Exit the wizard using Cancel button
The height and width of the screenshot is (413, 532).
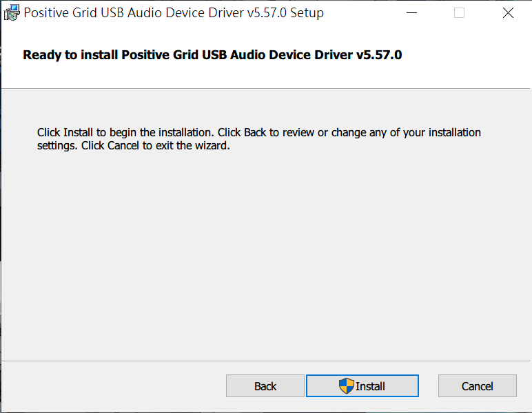(x=478, y=386)
